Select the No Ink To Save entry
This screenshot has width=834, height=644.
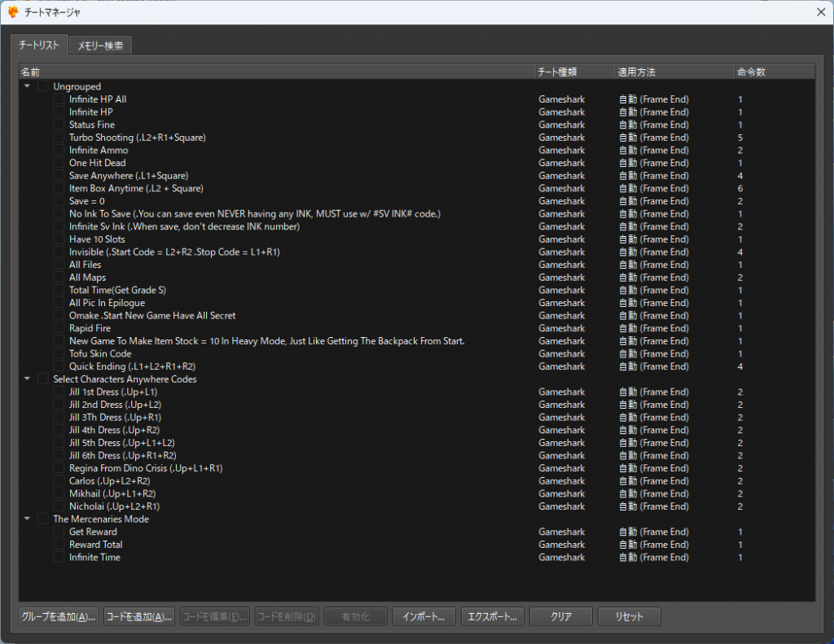(x=416, y=214)
